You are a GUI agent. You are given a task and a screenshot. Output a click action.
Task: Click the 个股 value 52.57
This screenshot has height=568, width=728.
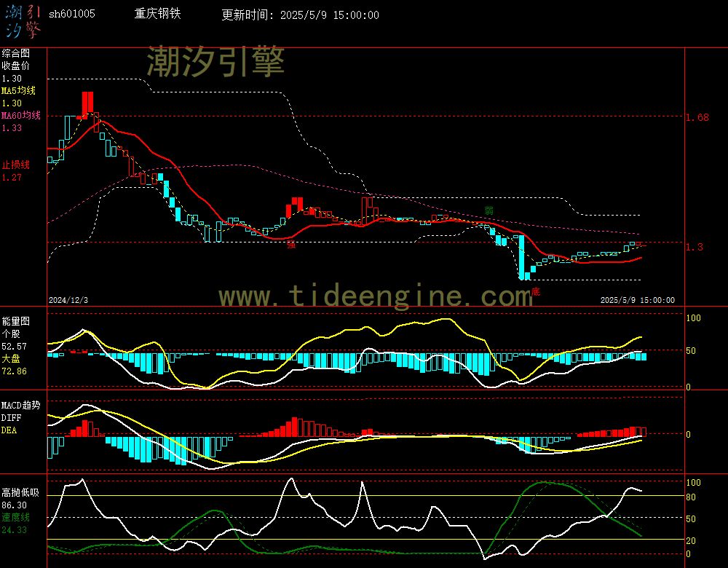pyautogui.click(x=15, y=347)
